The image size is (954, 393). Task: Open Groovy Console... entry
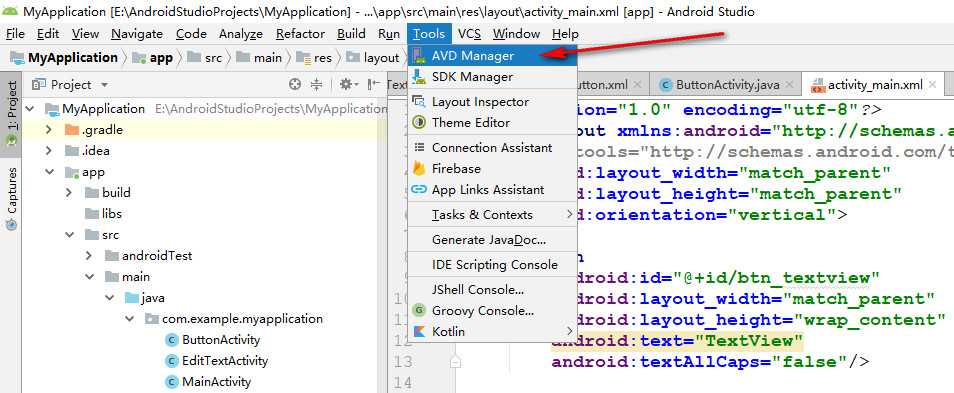(492, 311)
